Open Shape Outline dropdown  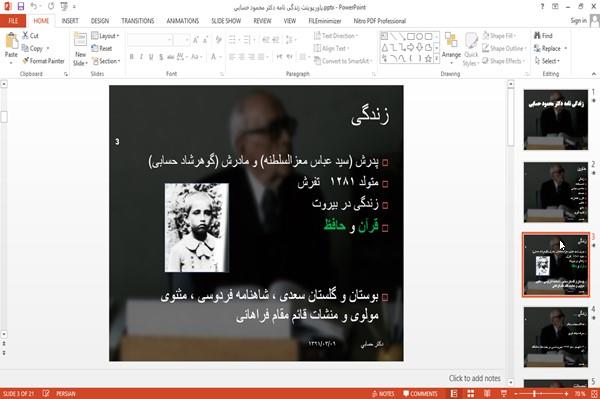pos(504,48)
